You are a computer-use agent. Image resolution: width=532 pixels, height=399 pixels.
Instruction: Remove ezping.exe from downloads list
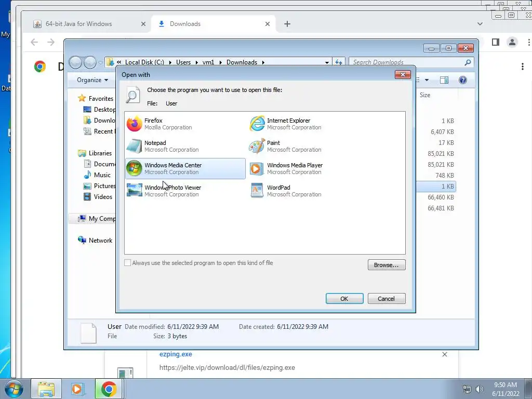coord(445,354)
